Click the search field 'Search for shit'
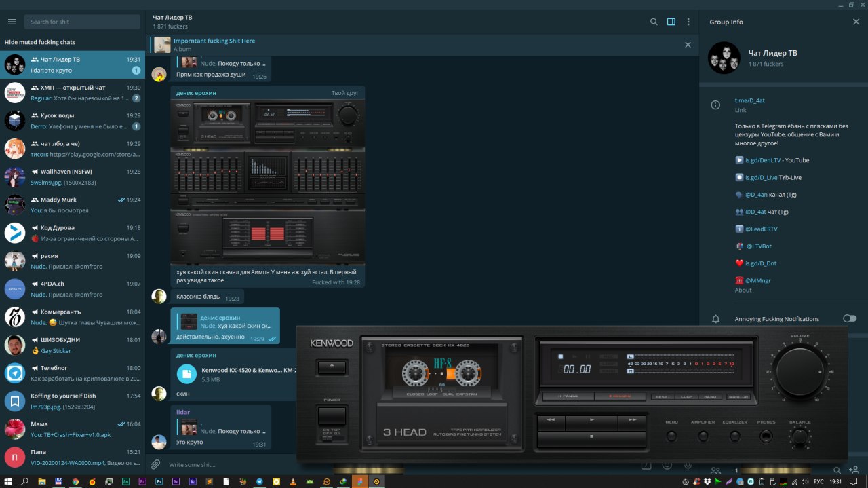868x488 pixels. 82,22
